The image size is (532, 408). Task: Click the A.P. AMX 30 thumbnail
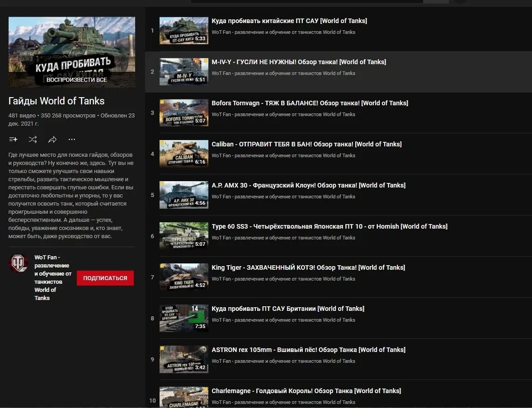184,195
